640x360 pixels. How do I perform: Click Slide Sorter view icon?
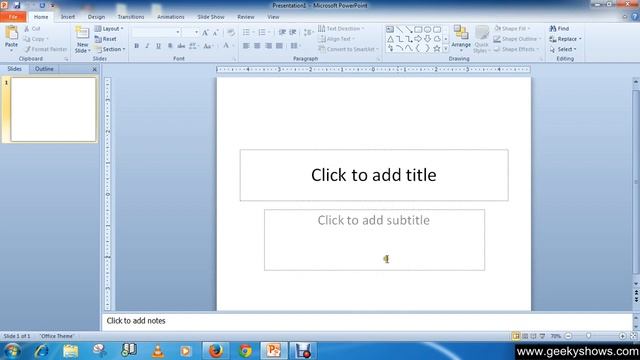click(525, 336)
